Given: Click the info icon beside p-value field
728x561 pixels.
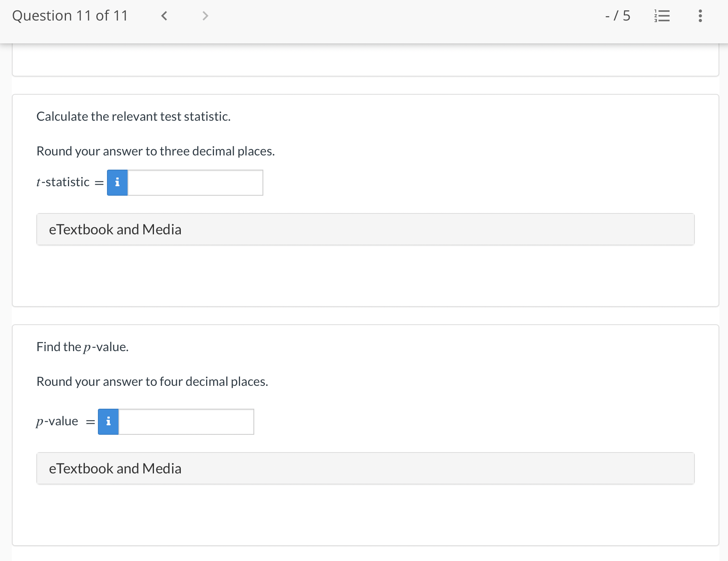Looking at the screenshot, I should [x=108, y=422].
